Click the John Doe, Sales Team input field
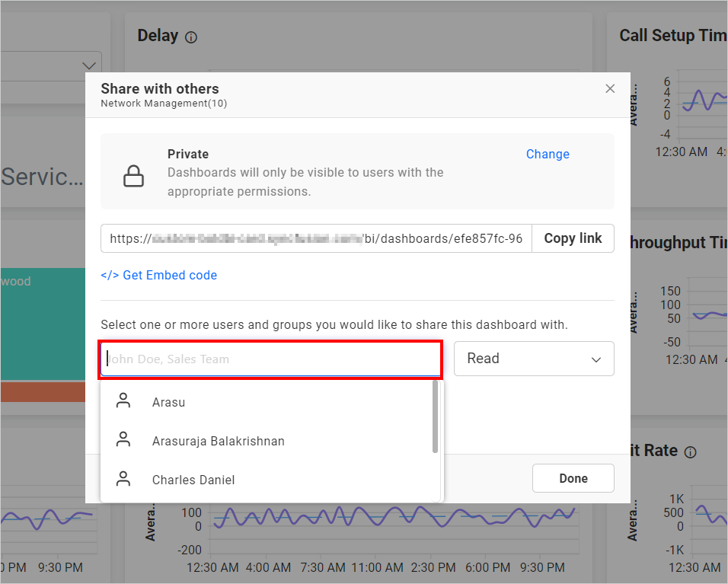728x584 pixels. click(270, 359)
